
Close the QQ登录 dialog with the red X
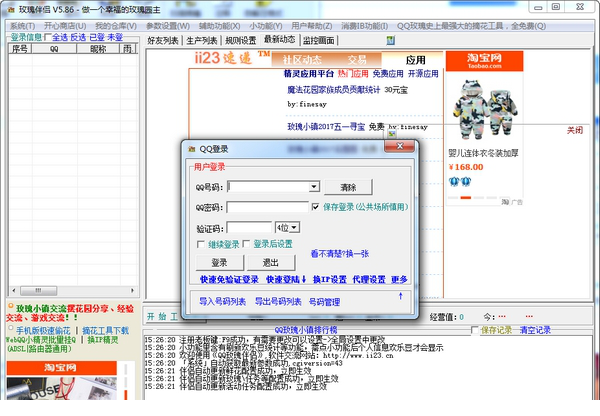coord(399,146)
